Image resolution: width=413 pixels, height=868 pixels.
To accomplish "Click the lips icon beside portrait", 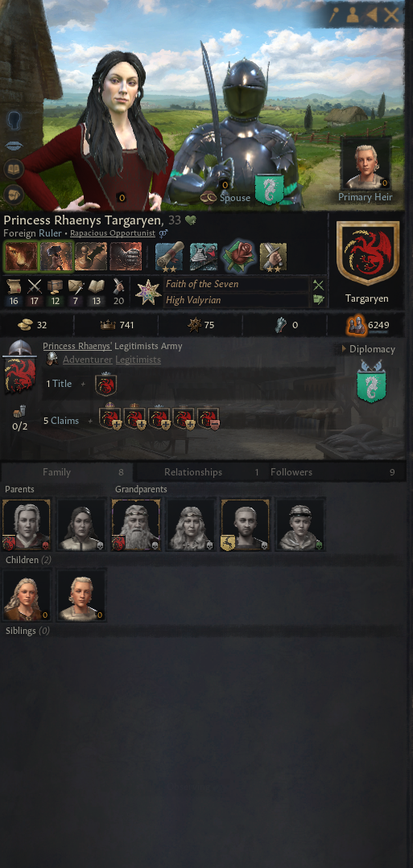I will 14,145.
